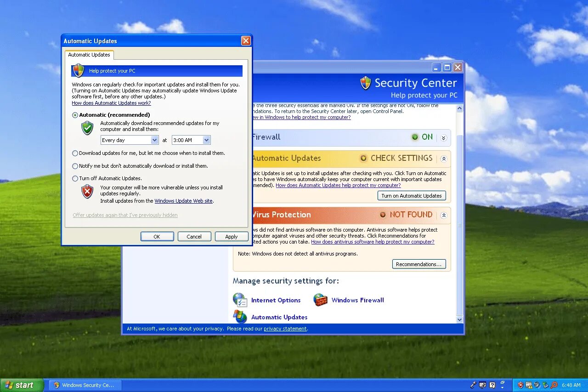Image resolution: width=588 pixels, height=392 pixels.
Task: Click the language bar help question mark icon
Action: [492, 385]
